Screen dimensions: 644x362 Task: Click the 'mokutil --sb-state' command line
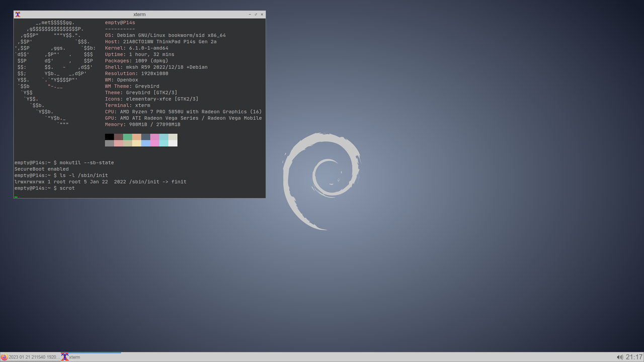64,163
